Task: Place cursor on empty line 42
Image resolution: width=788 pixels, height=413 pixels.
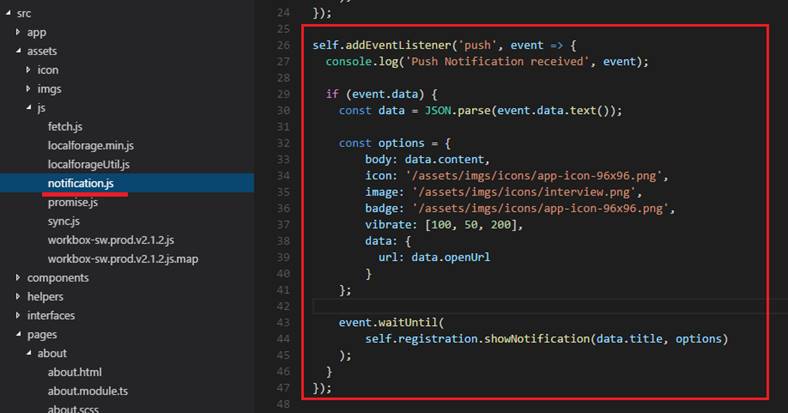Action: coord(550,306)
